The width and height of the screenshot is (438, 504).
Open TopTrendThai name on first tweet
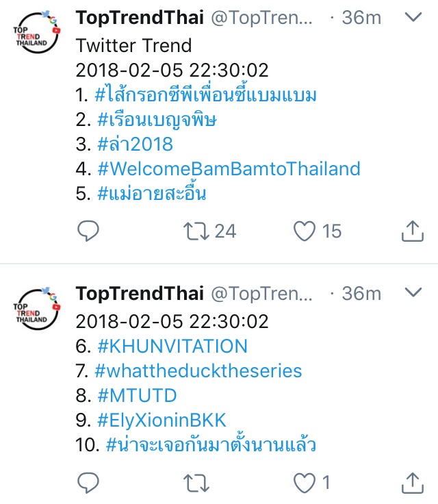140,17
